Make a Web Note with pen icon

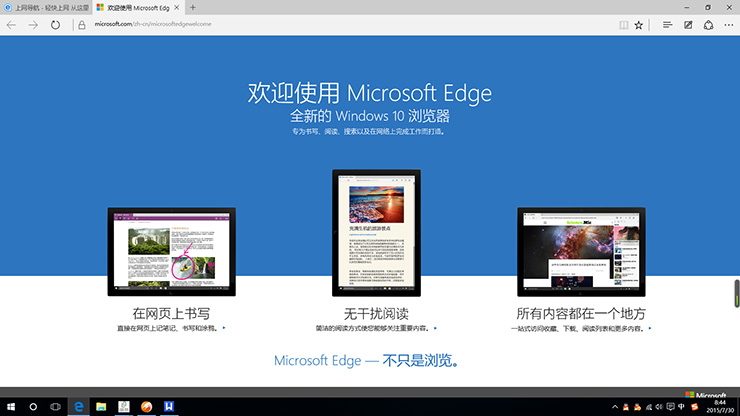[x=688, y=25]
